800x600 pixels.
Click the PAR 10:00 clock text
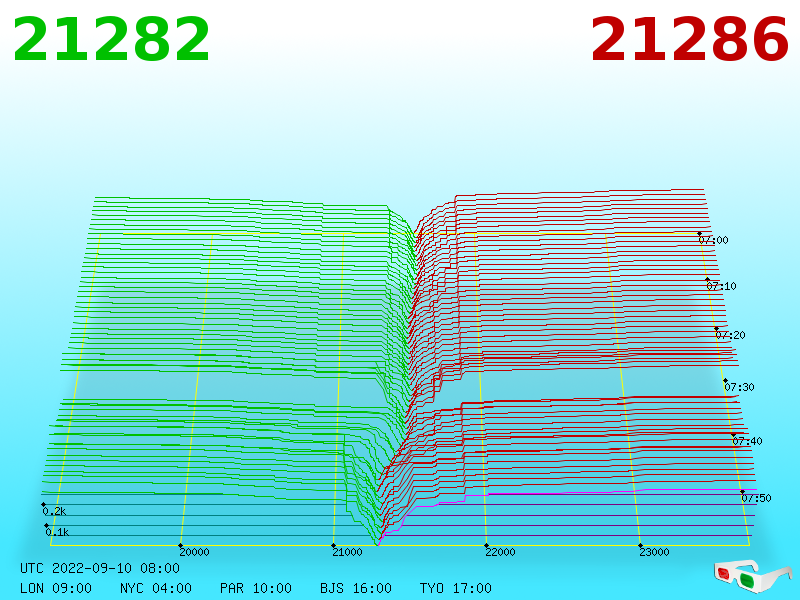tap(256, 588)
